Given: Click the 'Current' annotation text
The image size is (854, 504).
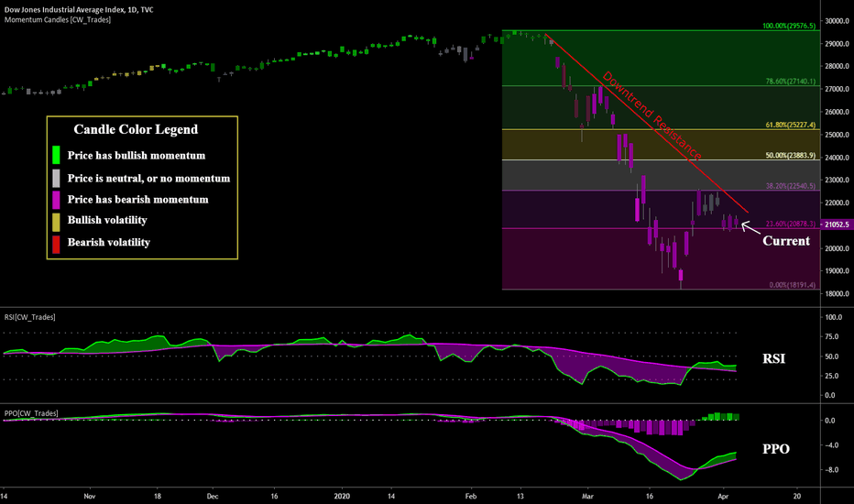Looking at the screenshot, I should point(786,241).
